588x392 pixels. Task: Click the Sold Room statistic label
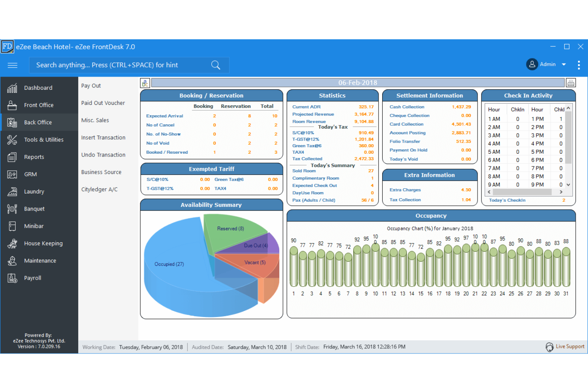304,171
